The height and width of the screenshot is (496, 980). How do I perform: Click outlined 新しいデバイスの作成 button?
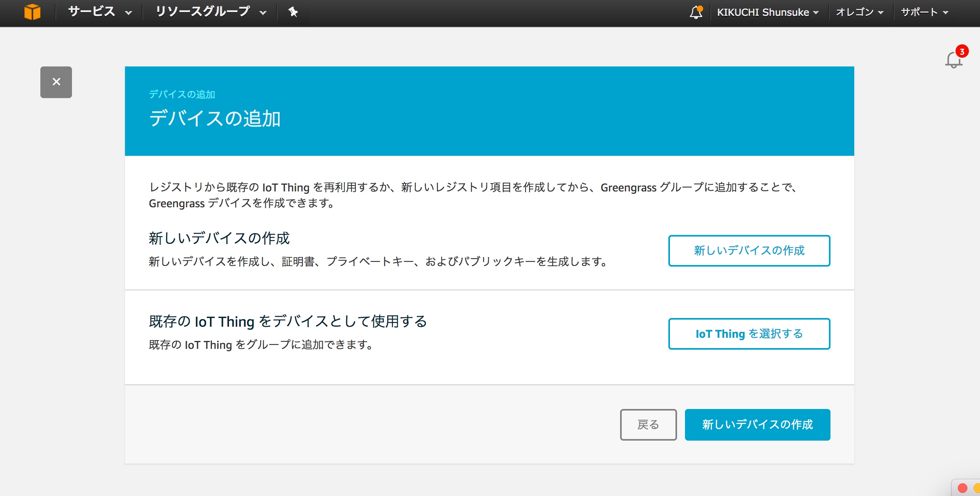coord(749,251)
